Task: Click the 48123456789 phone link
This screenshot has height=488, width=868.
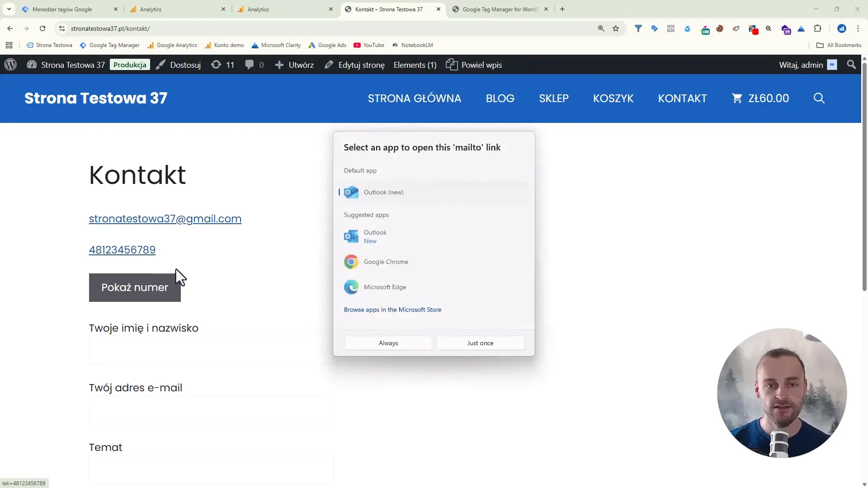Action: point(122,250)
